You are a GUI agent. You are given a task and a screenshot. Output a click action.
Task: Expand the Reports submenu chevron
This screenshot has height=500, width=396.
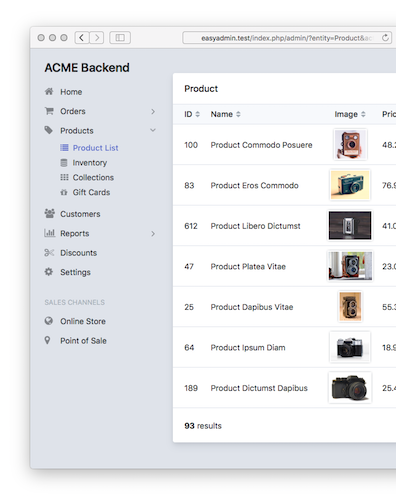(153, 234)
